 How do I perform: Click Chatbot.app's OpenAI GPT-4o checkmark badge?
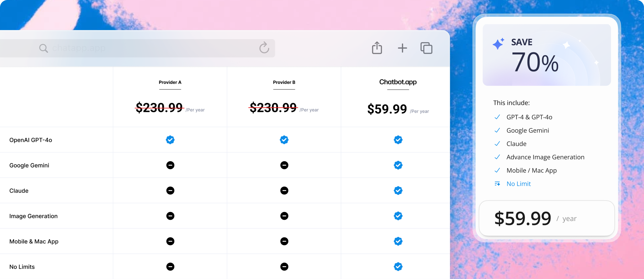coord(398,140)
